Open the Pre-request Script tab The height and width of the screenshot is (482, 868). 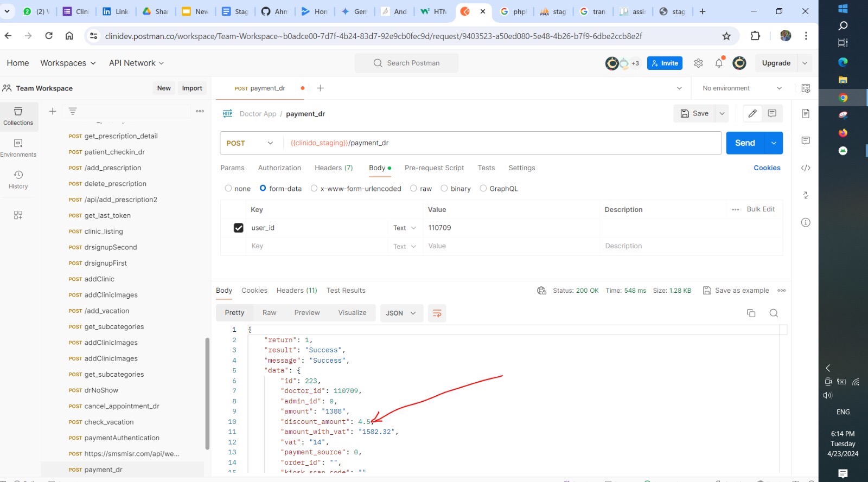tap(434, 168)
